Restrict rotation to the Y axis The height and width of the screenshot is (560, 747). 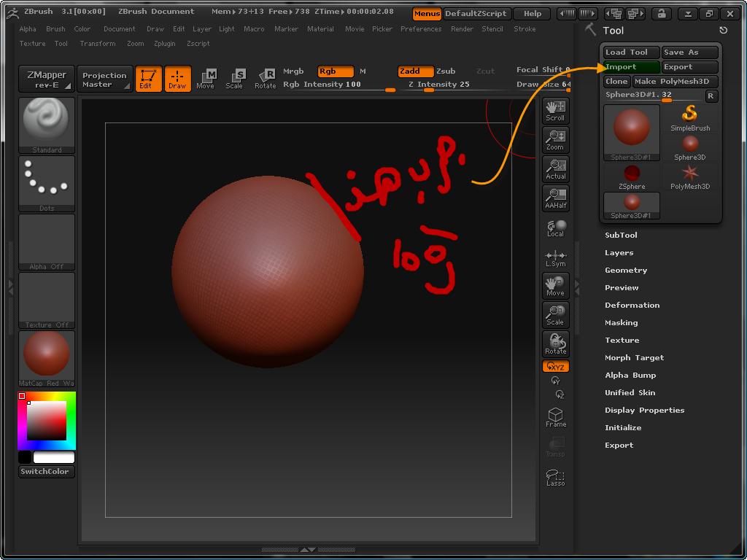(x=555, y=381)
